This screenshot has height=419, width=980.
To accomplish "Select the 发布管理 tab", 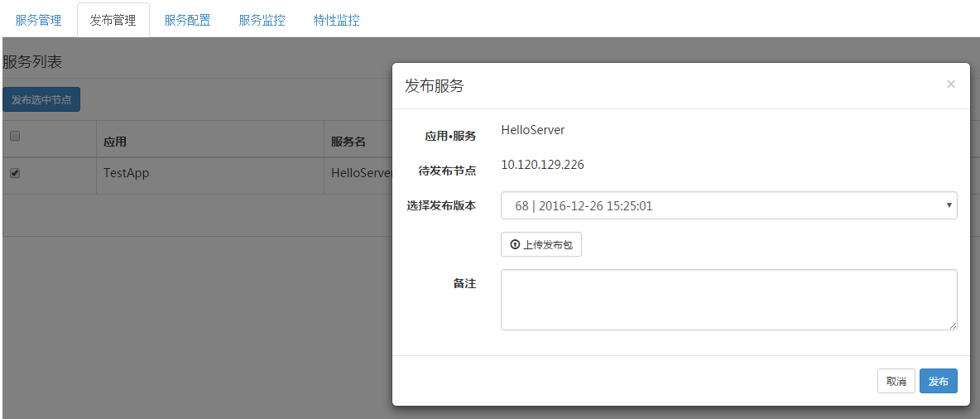I will pos(113,20).
